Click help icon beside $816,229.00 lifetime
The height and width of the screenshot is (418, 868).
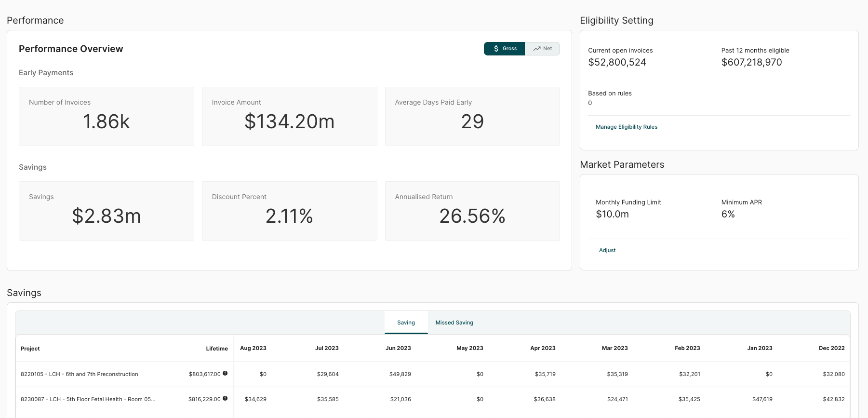[x=225, y=398]
